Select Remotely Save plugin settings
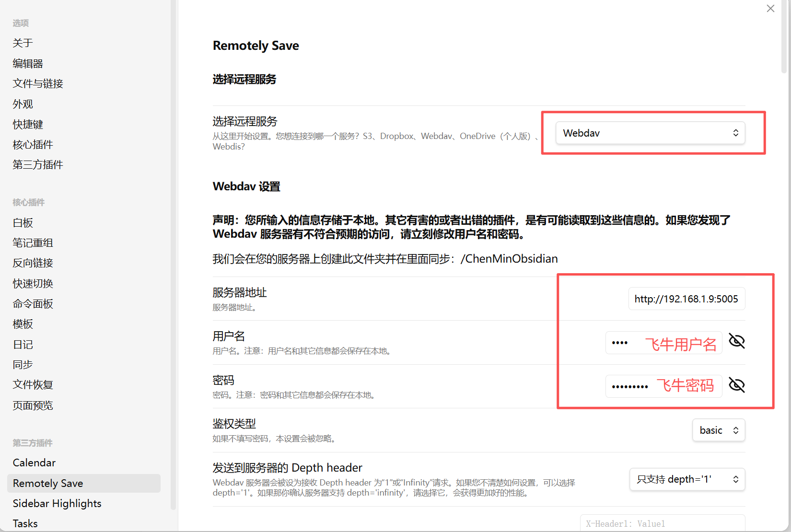 click(84, 483)
